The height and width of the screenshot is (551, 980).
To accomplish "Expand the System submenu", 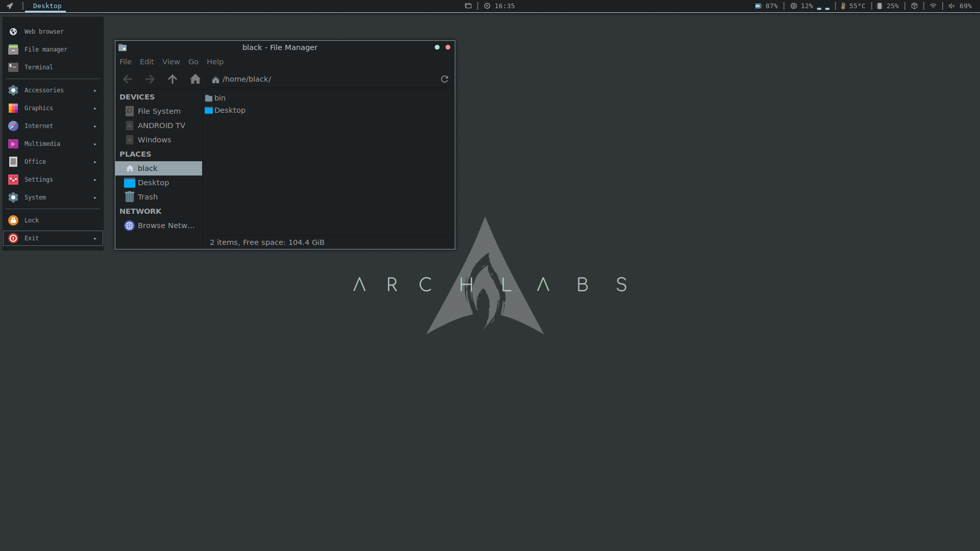I will pos(53,197).
